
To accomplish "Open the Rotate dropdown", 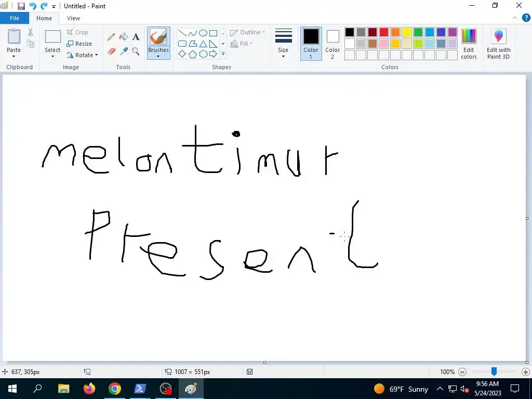I will coord(82,55).
